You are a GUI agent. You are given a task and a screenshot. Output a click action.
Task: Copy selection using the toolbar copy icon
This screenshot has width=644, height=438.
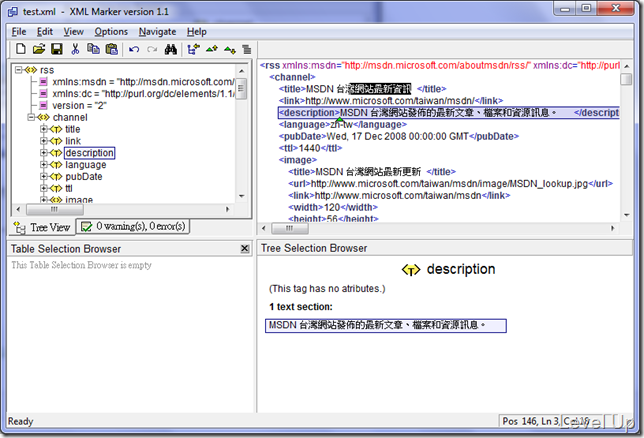pos(93,49)
